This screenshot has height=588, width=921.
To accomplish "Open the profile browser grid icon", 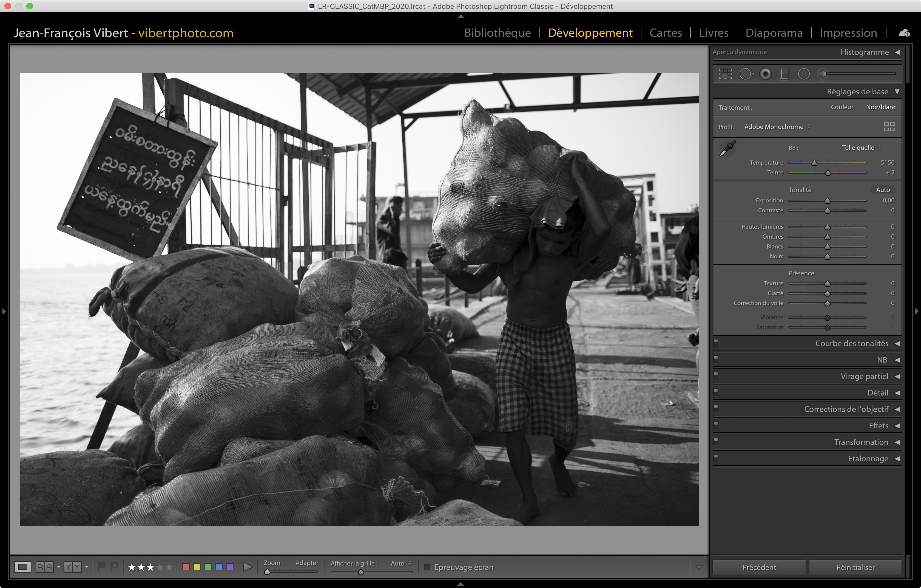I will [x=889, y=127].
